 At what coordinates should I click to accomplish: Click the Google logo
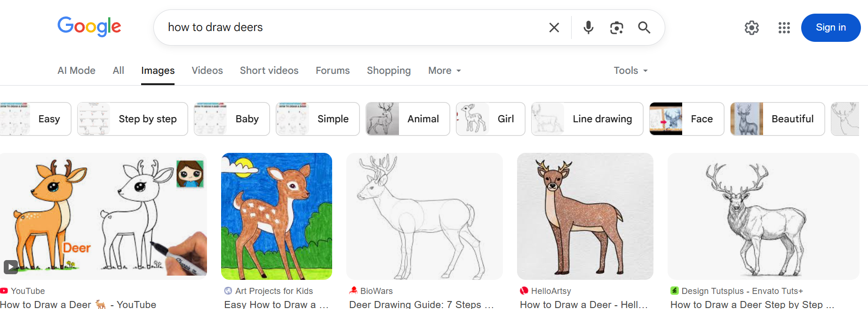pyautogui.click(x=89, y=27)
